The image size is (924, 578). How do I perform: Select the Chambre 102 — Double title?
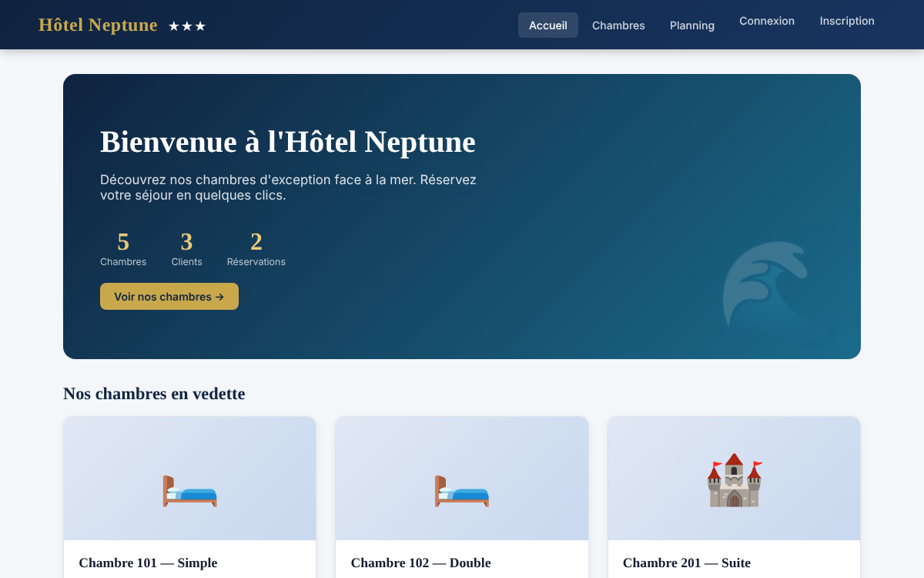point(420,563)
